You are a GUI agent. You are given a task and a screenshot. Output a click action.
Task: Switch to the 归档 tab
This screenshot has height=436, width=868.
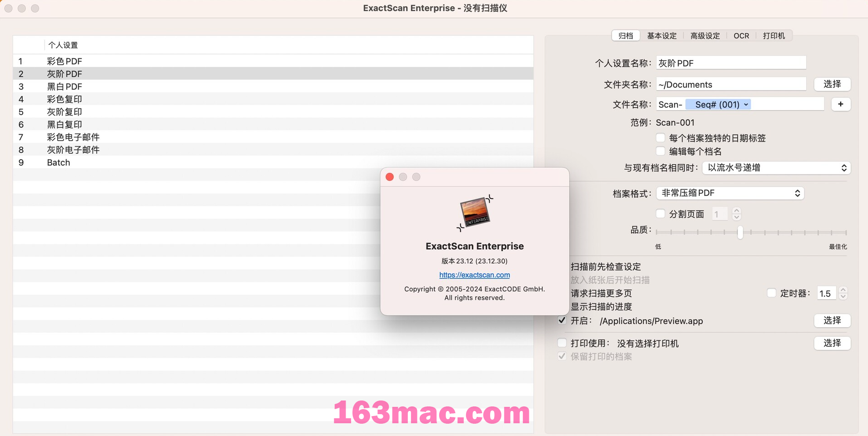[x=626, y=35]
